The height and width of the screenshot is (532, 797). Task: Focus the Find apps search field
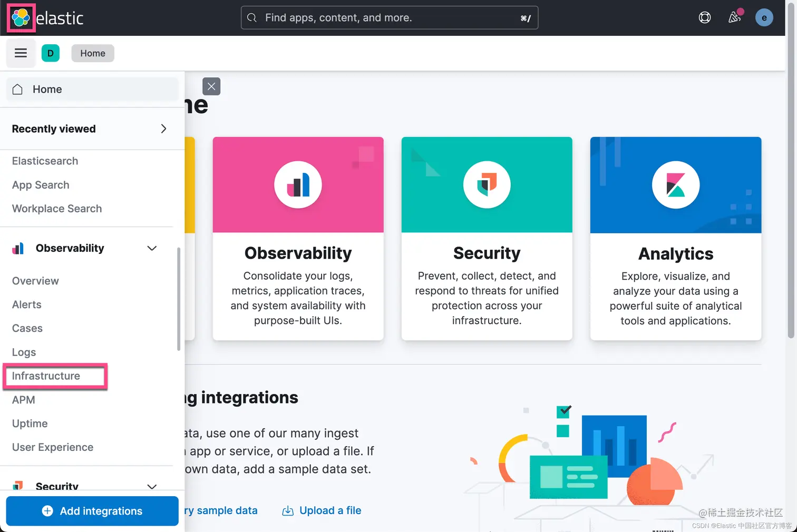[x=390, y=17]
